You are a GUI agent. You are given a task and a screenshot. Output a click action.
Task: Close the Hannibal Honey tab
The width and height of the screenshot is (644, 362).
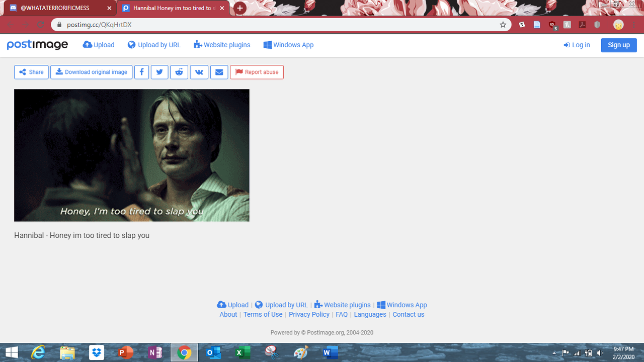pyautogui.click(x=222, y=9)
